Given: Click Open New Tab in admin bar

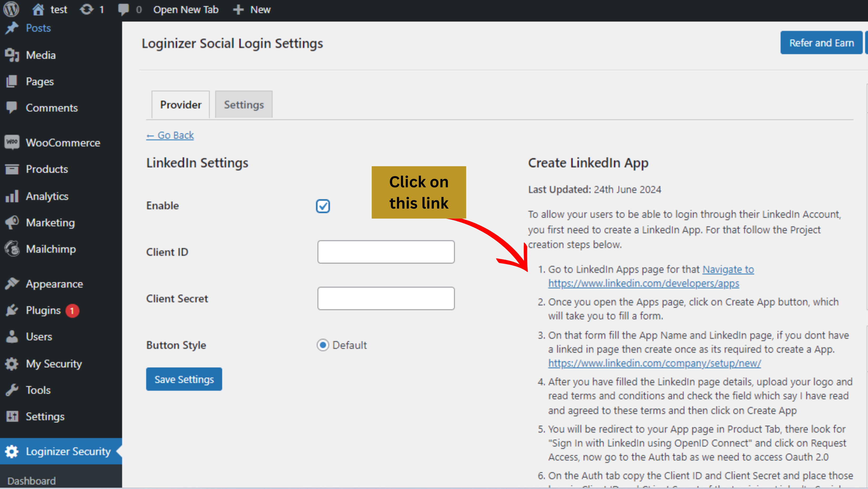Looking at the screenshot, I should point(186,9).
